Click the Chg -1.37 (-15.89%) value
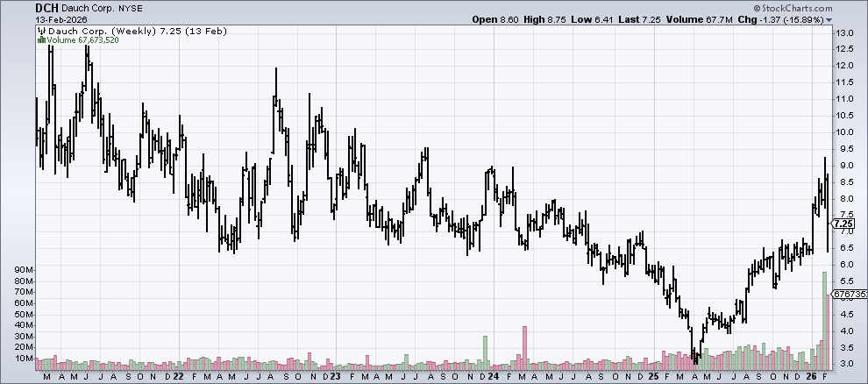The width and height of the screenshot is (868, 384). (x=781, y=19)
